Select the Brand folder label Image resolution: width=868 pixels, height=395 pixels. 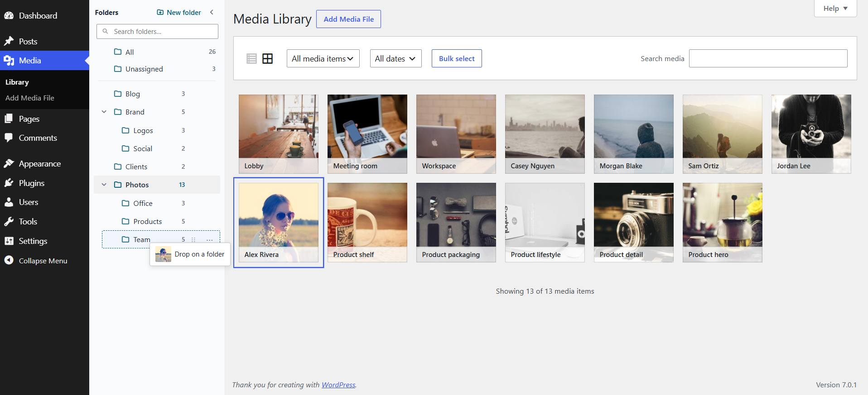(135, 112)
